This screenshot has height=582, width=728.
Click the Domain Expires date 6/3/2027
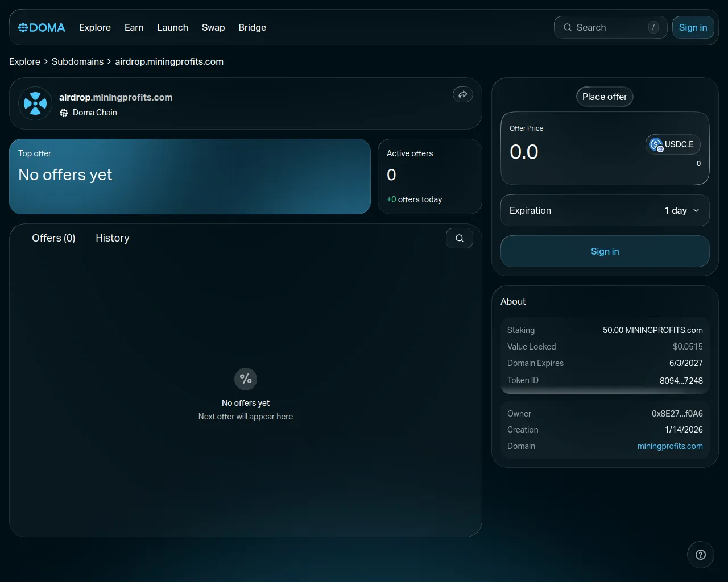click(686, 363)
